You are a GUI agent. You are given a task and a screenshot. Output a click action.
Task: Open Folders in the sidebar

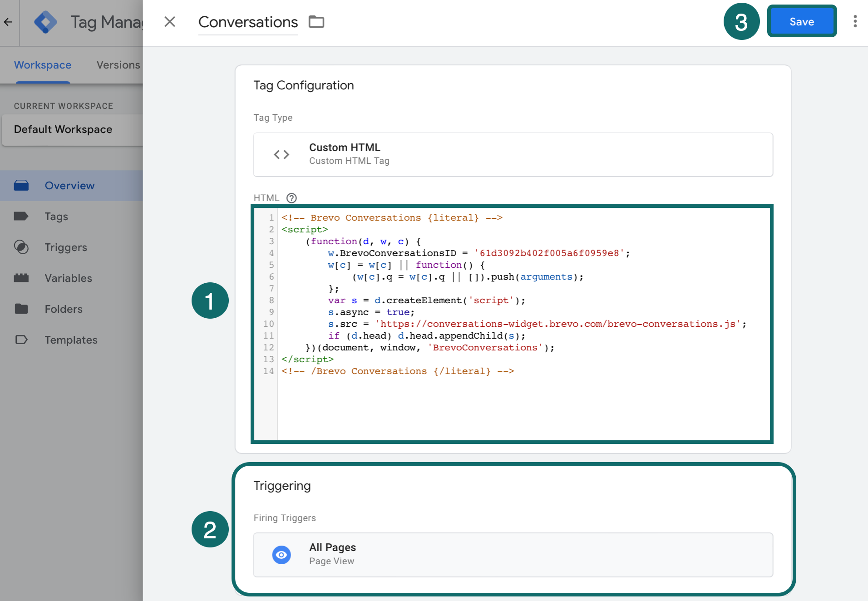71,309
